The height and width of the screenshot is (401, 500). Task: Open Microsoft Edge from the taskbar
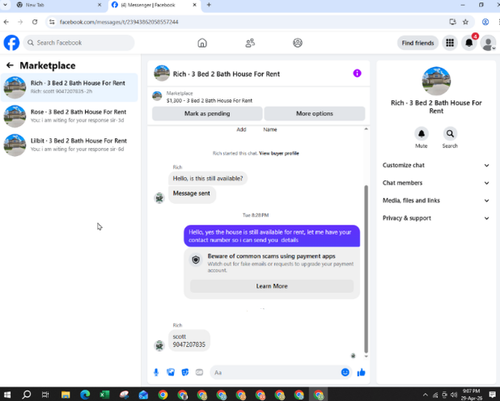coord(85,395)
